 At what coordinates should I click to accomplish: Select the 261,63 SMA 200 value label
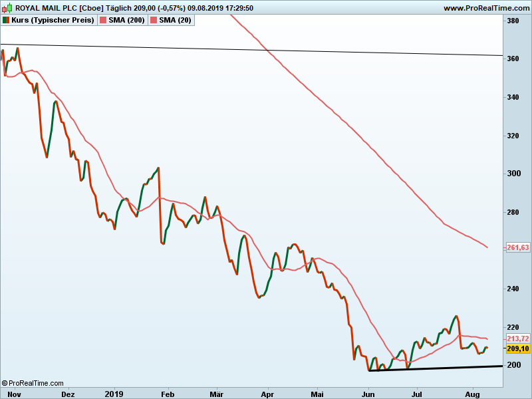[x=517, y=247]
